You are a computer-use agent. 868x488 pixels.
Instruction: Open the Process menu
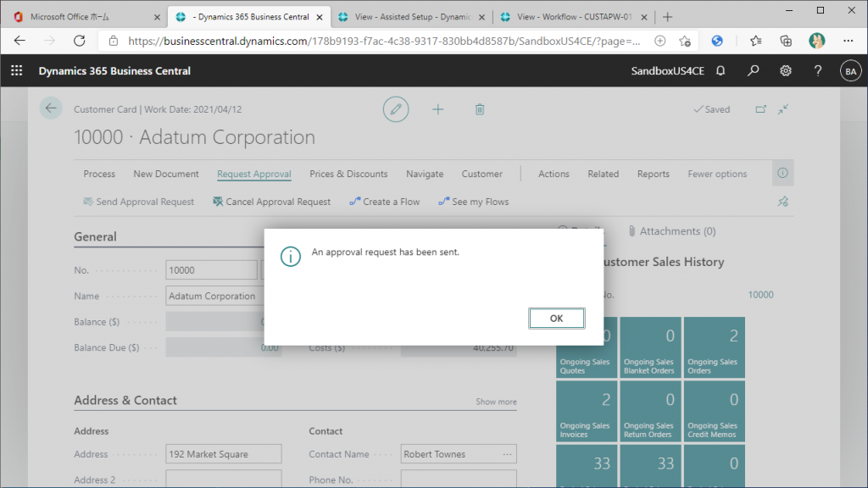tap(99, 174)
